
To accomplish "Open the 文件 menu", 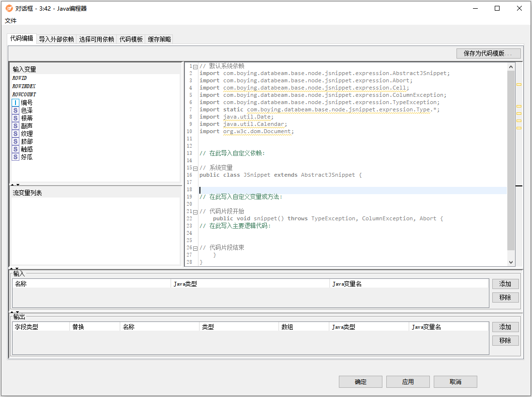I will pyautogui.click(x=11, y=21).
